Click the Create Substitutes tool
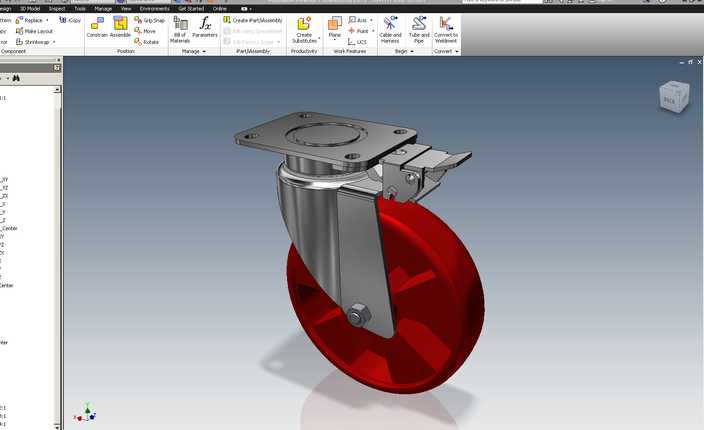704x430 pixels. tap(304, 30)
